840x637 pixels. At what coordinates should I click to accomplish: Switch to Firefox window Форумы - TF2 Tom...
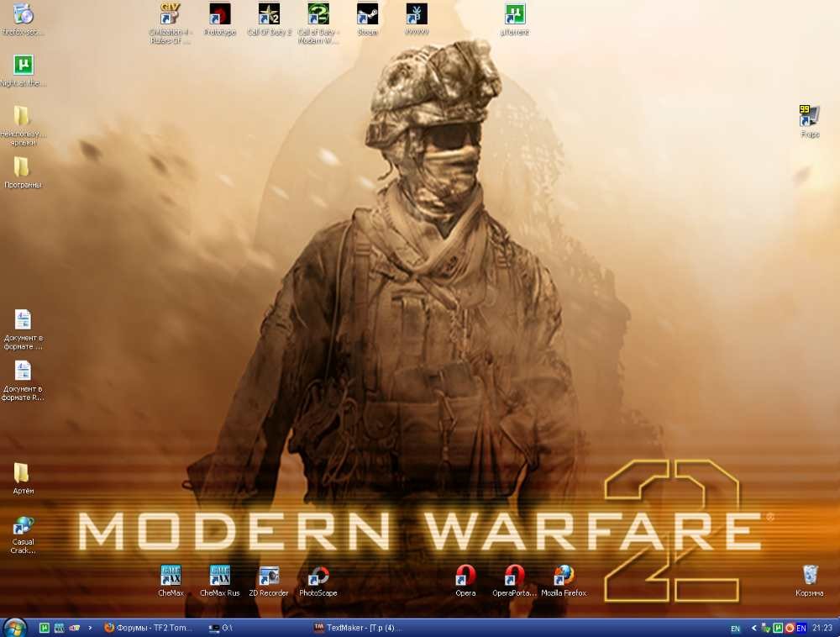pyautogui.click(x=149, y=628)
